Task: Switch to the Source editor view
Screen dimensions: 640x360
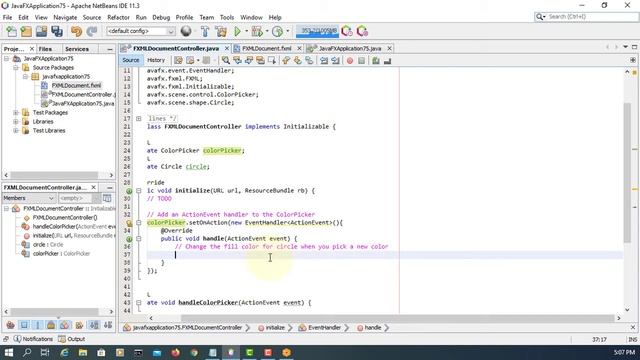Action: click(x=131, y=60)
